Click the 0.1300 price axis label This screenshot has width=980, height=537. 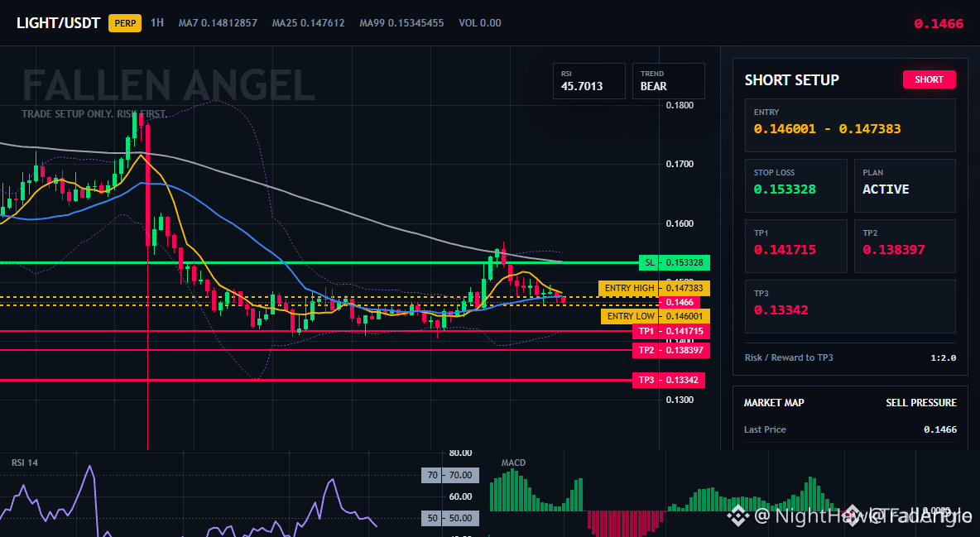(680, 400)
